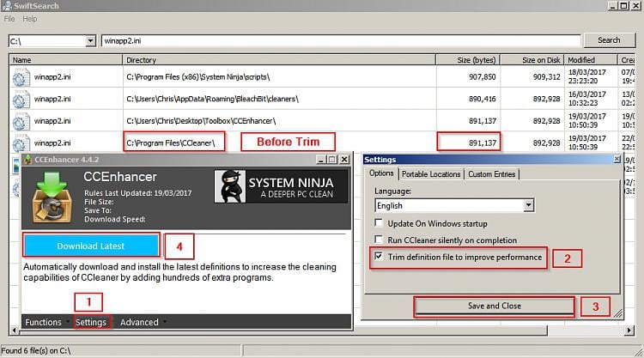This screenshot has height=358, width=644.
Task: Click file icon of Toolbox CCEnhancer winapp2.ini
Action: point(21,122)
